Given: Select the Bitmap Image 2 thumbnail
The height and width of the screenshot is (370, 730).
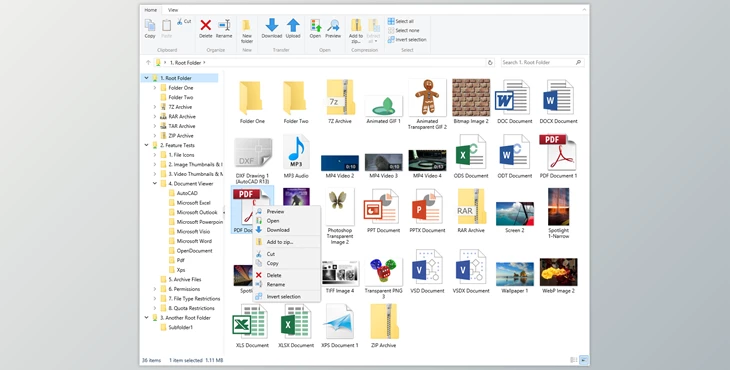Looking at the screenshot, I should [471, 97].
